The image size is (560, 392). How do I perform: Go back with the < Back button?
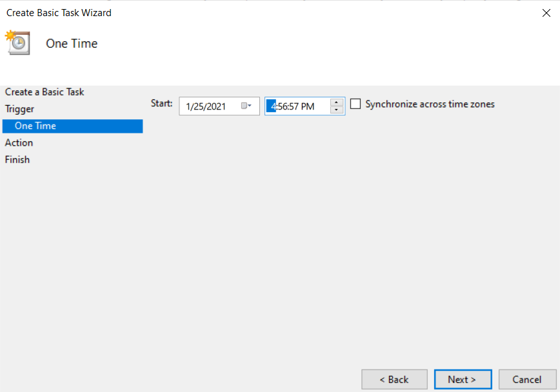coord(394,379)
